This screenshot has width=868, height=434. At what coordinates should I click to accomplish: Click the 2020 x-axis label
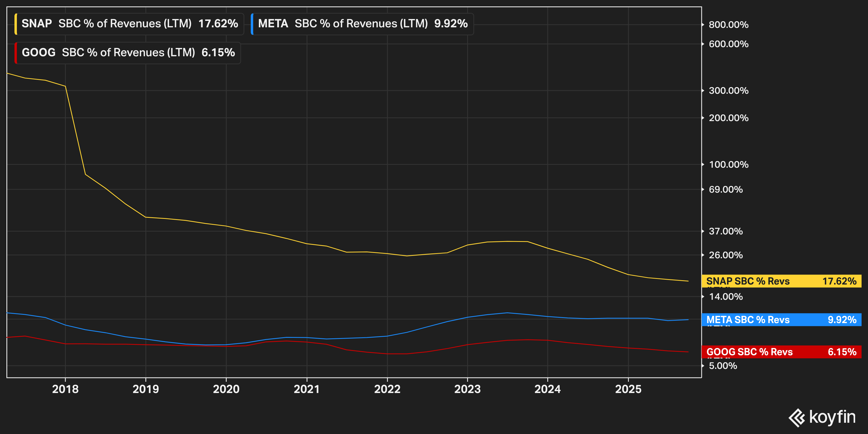226,389
